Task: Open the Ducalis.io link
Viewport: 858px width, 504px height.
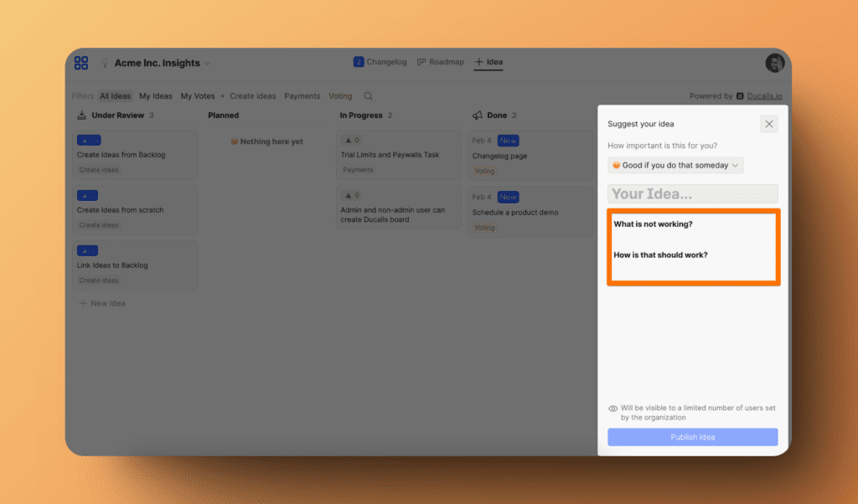Action: point(761,96)
